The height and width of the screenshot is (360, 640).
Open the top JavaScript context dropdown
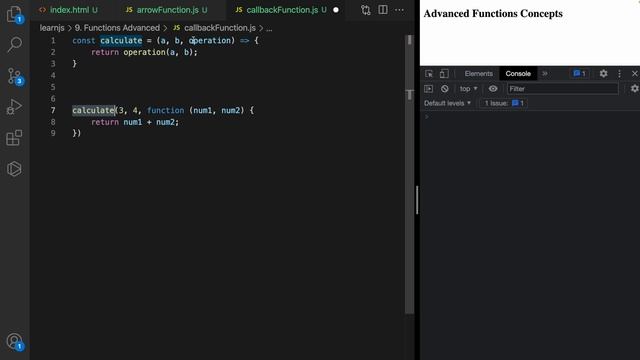coord(468,89)
